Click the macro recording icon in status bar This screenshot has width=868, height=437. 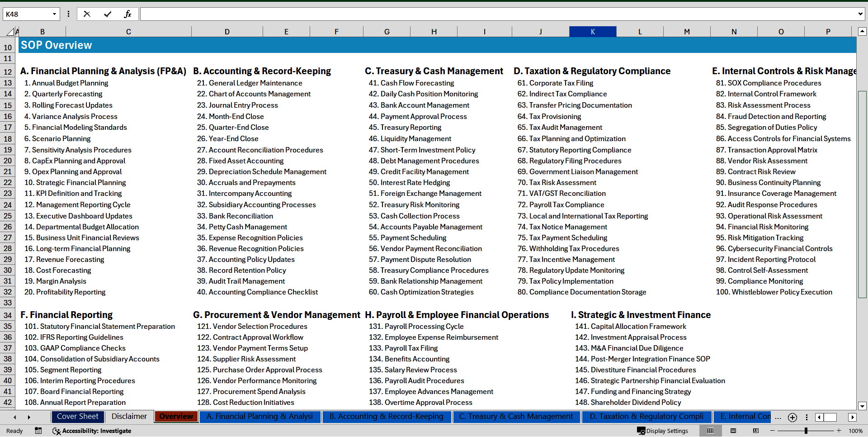38,431
